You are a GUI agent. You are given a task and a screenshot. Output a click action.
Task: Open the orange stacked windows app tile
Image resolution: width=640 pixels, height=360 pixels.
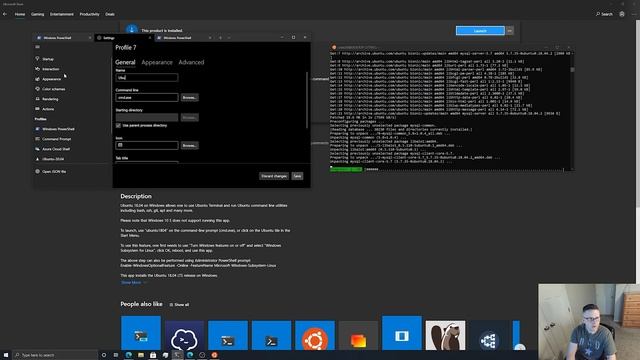click(x=358, y=336)
